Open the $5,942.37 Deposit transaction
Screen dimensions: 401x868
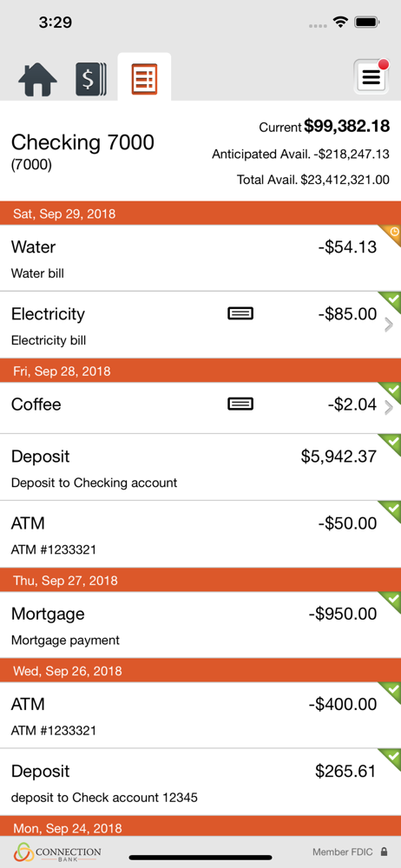200,467
